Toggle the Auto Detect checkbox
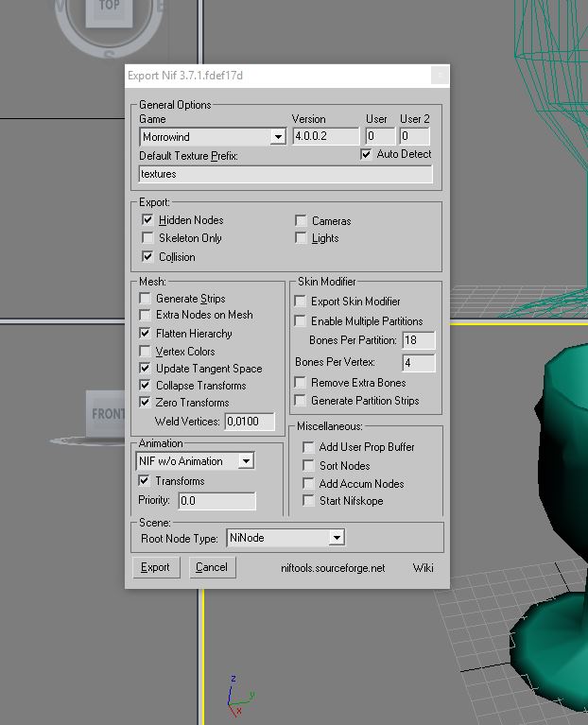 tap(366, 154)
